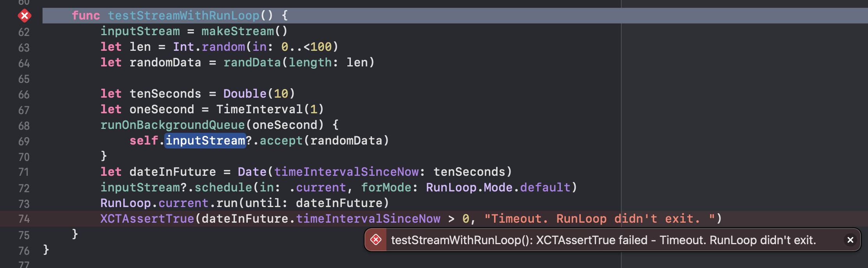Image resolution: width=868 pixels, height=268 pixels.
Task: Click the RunLoop.current.run call's run method
Action: click(x=227, y=203)
